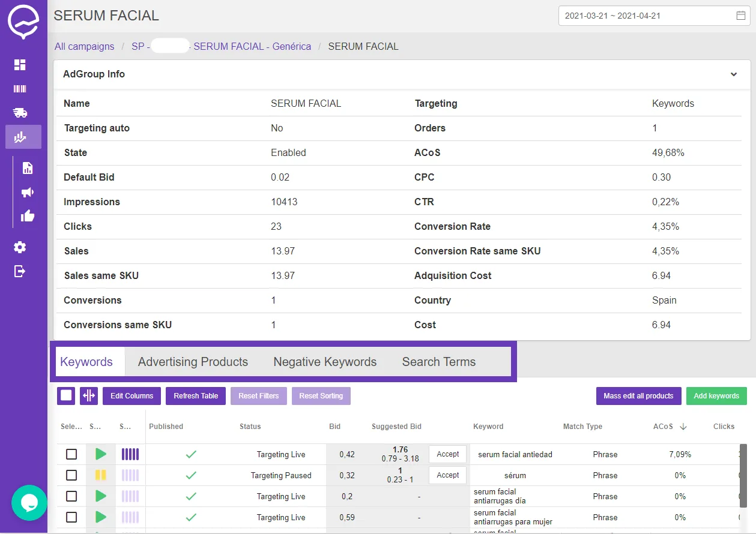756x534 pixels.
Task: Open the thumbs-up reviews icon in sidebar
Action: tap(28, 216)
